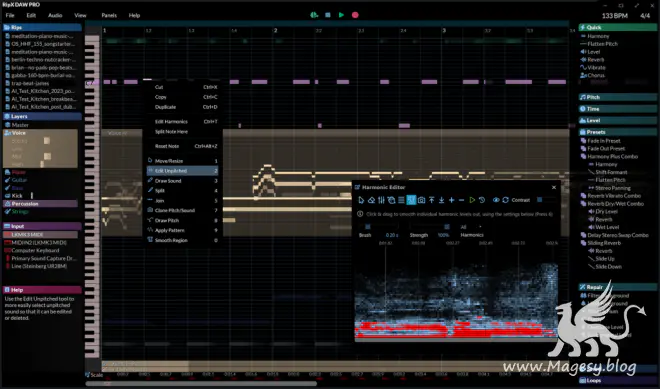This screenshot has width=660, height=389.
Task: Click the down-arrow-to-bar icon in Harmonic Editor
Action: (442, 200)
